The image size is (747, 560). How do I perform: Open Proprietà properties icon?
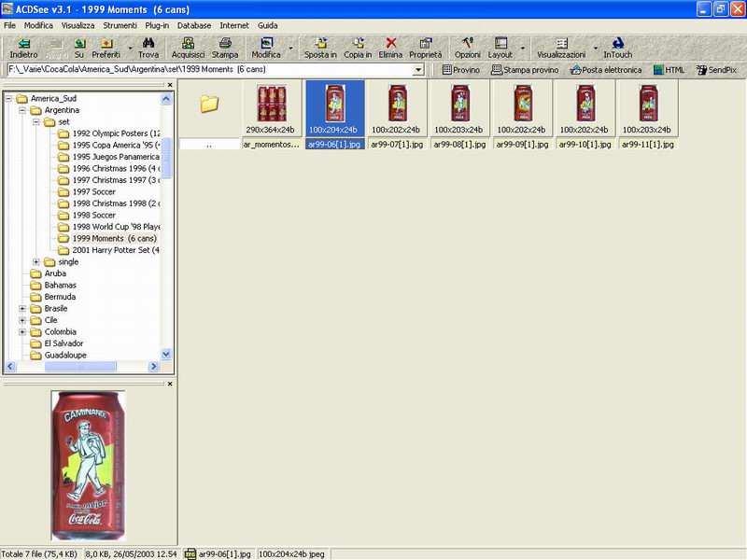426,49
